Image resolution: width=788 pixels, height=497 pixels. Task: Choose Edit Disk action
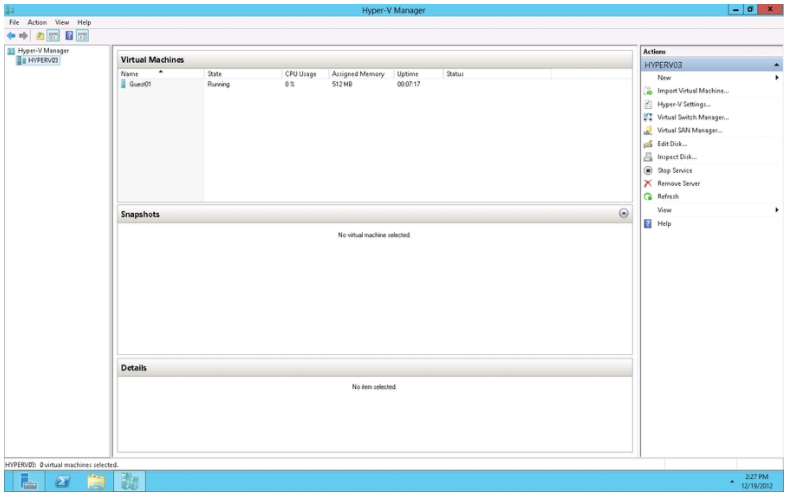coord(672,144)
